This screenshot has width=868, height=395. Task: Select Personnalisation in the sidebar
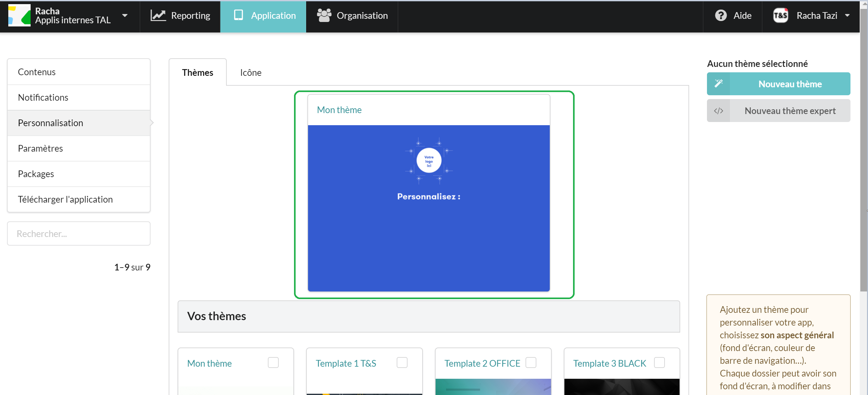point(78,123)
